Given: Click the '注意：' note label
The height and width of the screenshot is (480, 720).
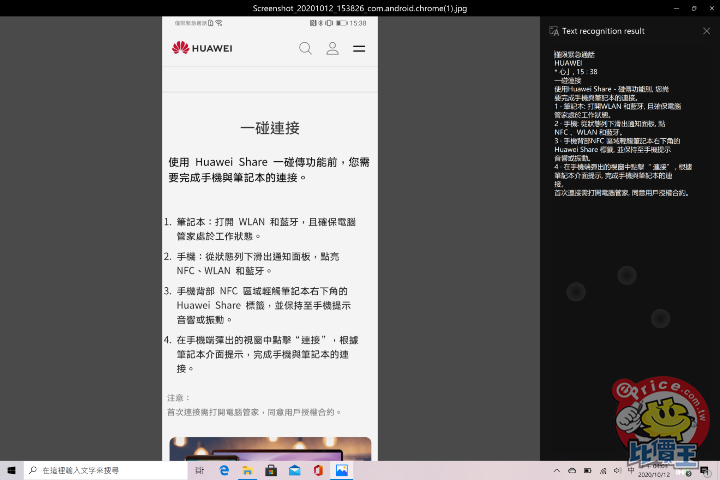Looking at the screenshot, I should point(179,397).
